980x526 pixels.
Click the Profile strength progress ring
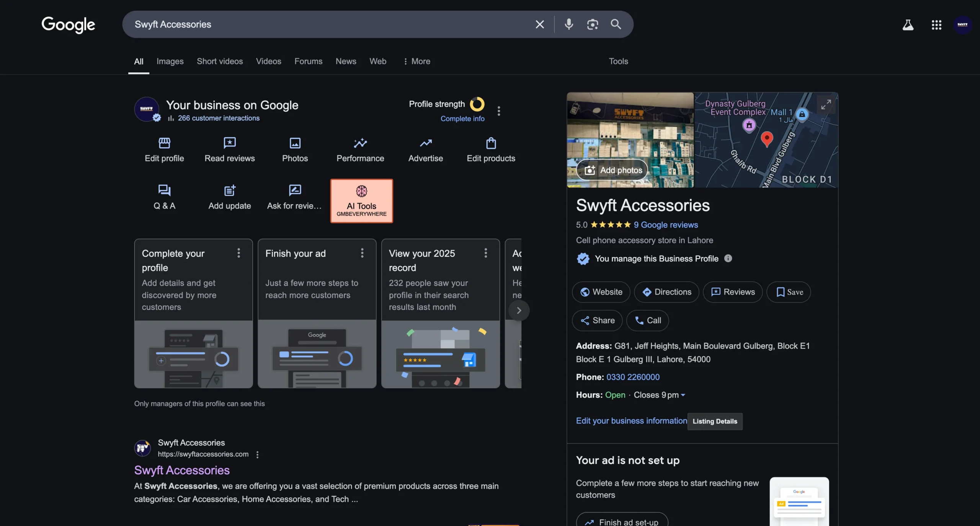pos(477,104)
